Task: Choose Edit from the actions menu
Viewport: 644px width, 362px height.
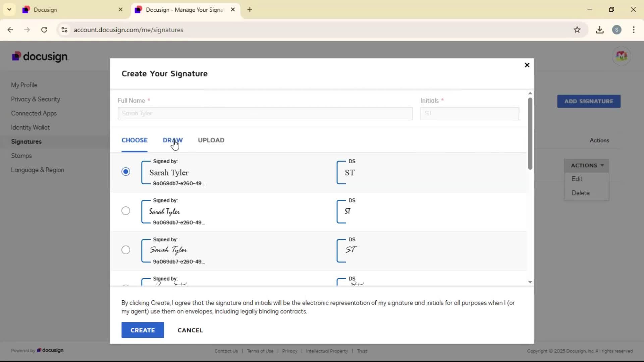Action: (x=587, y=179)
